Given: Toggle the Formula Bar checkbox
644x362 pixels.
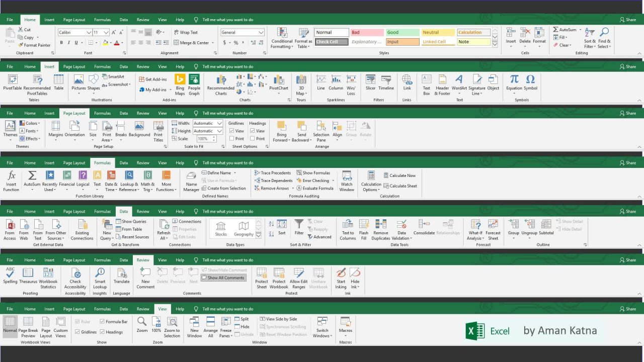Looking at the screenshot, I should click(x=103, y=321).
